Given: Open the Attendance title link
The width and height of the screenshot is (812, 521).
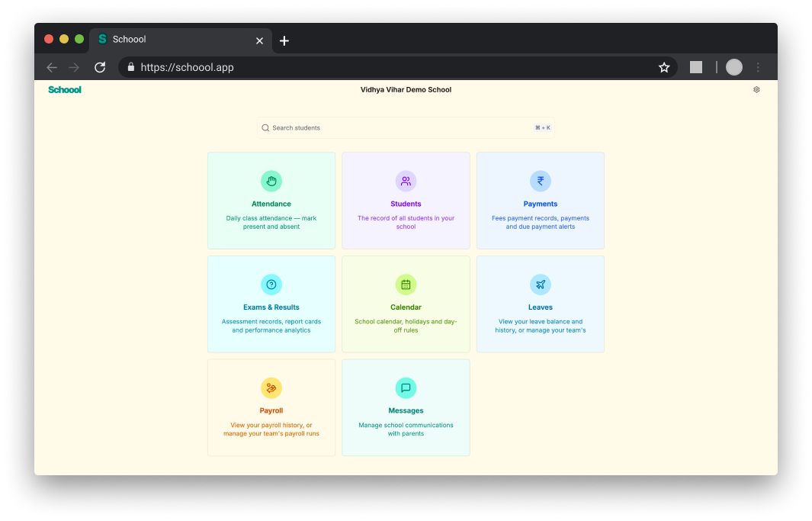Looking at the screenshot, I should pyautogui.click(x=271, y=204).
